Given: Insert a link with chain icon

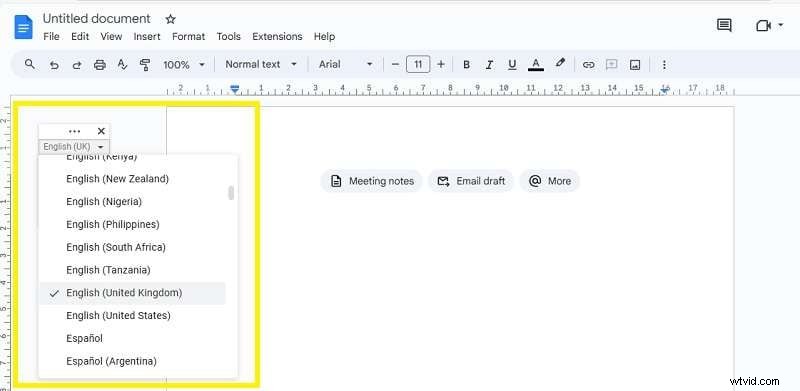Looking at the screenshot, I should coord(588,65).
